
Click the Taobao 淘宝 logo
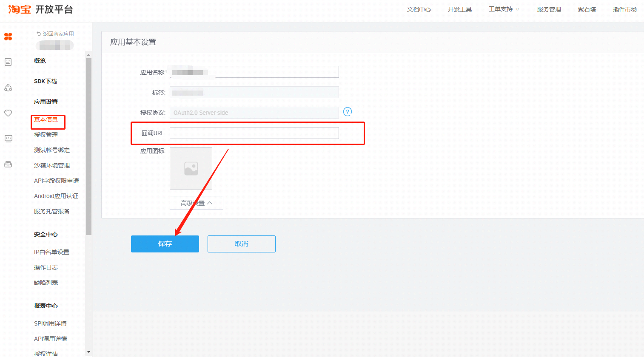(x=20, y=9)
